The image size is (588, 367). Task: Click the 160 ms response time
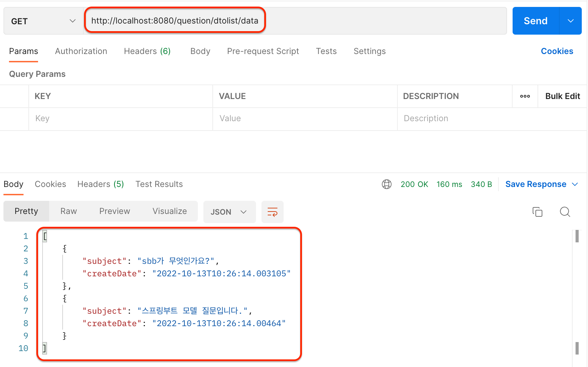[x=449, y=184]
